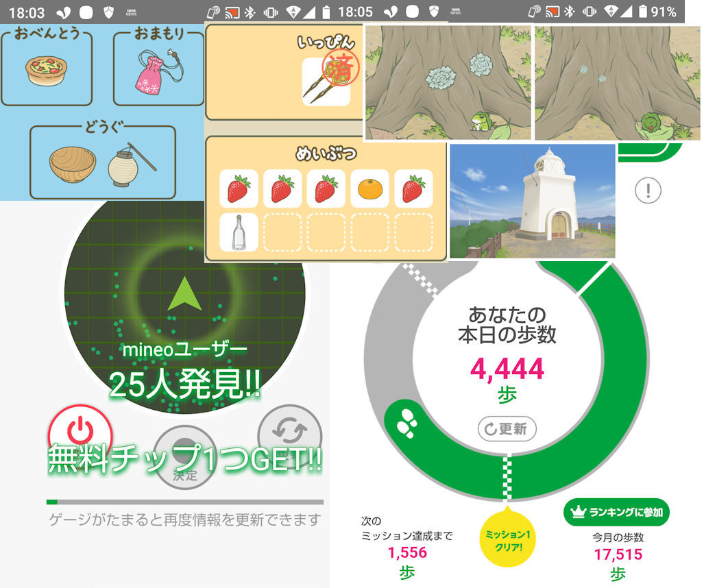Open the frog under tree photo
Image resolution: width=704 pixels, height=588 pixels.
tap(448, 83)
